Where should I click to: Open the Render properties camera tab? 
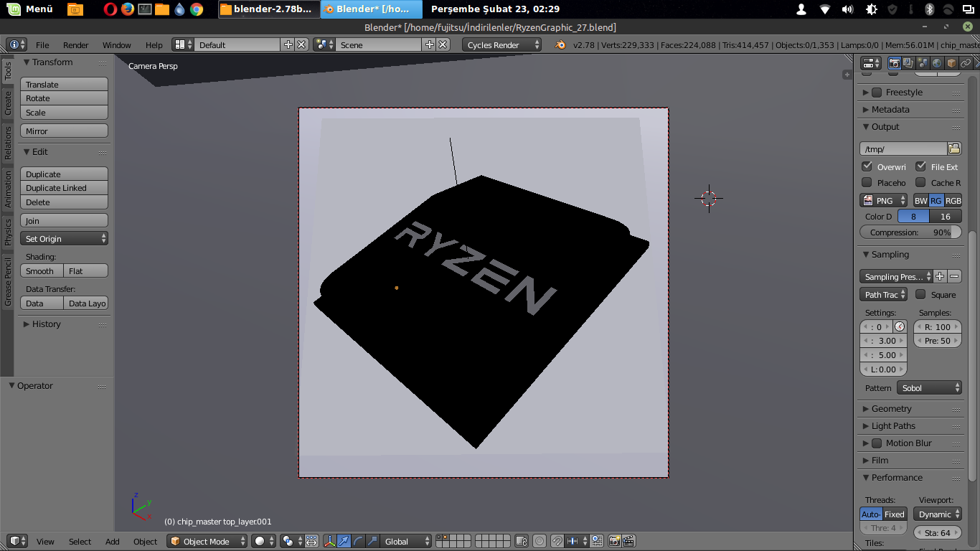(895, 63)
